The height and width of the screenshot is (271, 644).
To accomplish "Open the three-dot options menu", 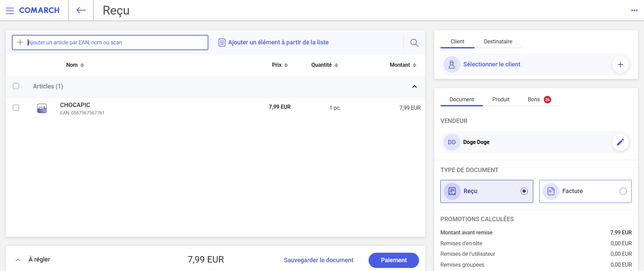I will tap(634, 11).
